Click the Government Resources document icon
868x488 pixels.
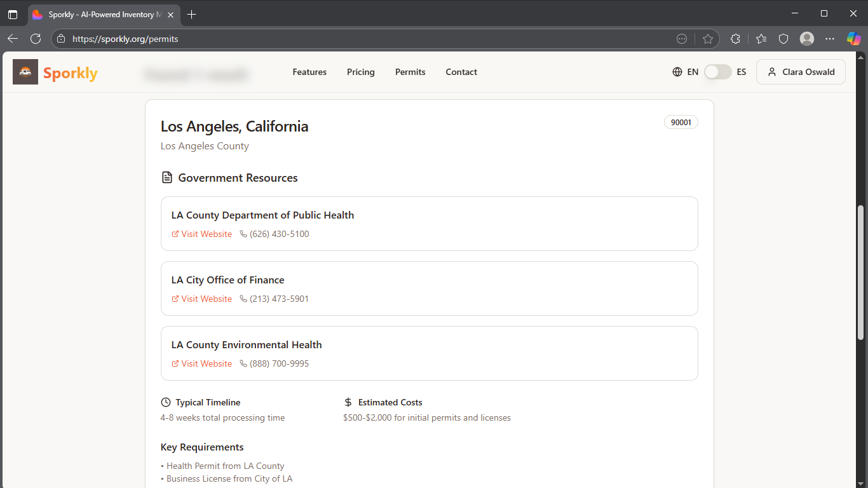166,177
